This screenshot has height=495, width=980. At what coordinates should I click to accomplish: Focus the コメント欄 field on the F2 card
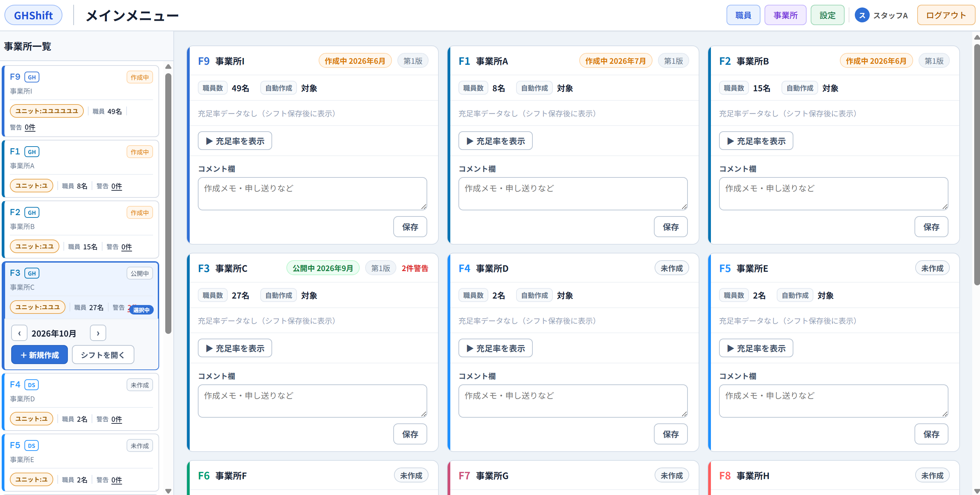(x=833, y=194)
